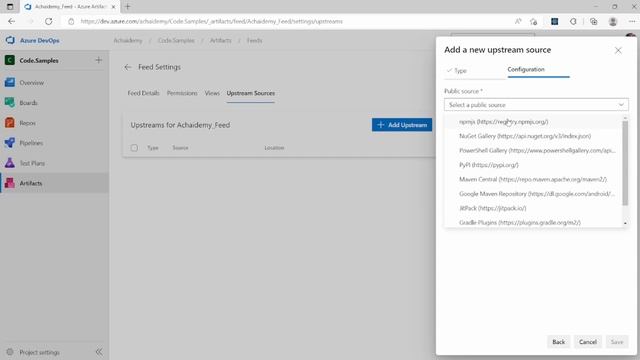Choose PowerShell Gallery option
The image size is (640, 360).
coord(533,151)
